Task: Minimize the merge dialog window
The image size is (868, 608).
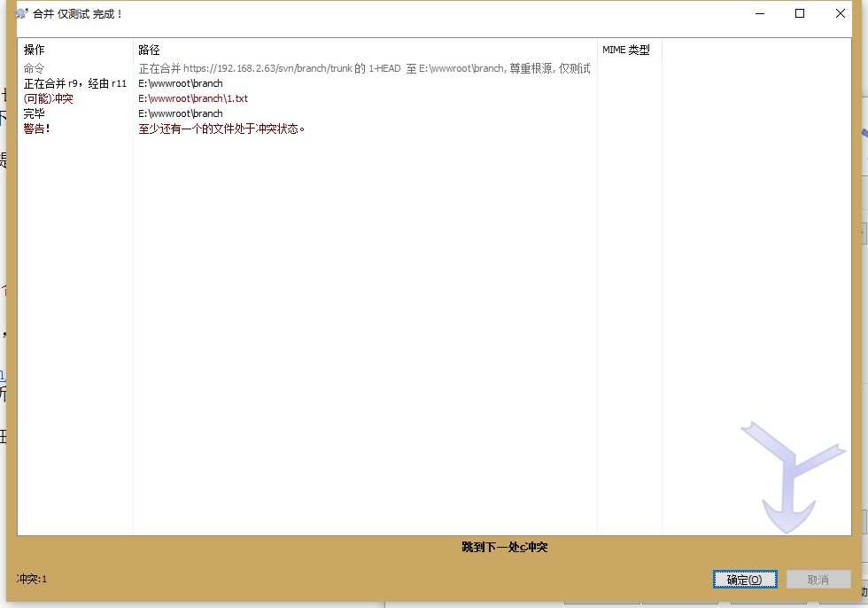Action: click(760, 13)
